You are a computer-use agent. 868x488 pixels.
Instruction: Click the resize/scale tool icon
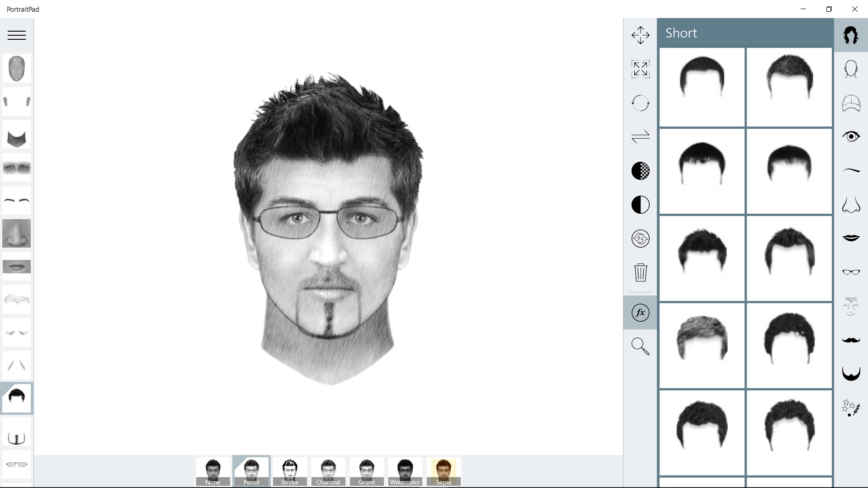[x=640, y=69]
